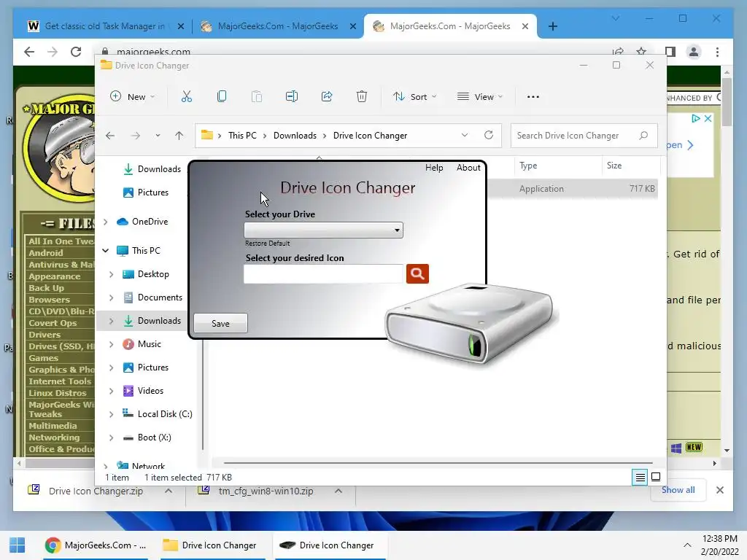
Task: Click Chrome's Back arrow
Action: coord(29,52)
